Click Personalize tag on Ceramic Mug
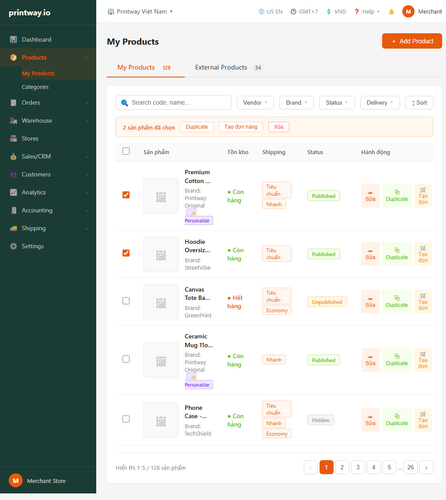The image size is (446, 500). pos(199,385)
